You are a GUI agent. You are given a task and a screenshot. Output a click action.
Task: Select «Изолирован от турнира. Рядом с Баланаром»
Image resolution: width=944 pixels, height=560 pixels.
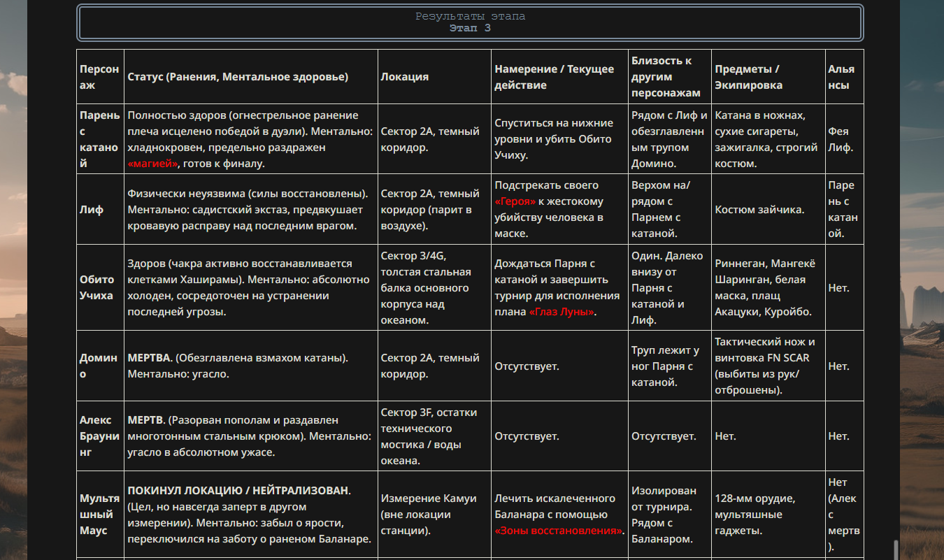pyautogui.click(x=670, y=515)
